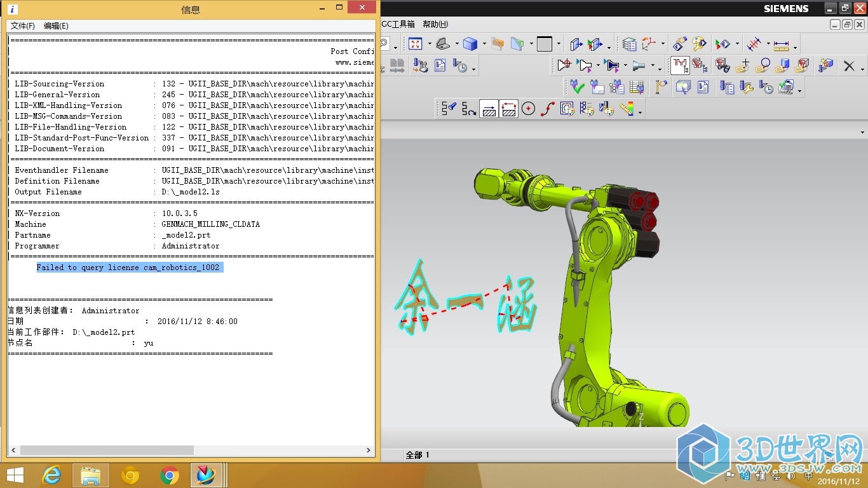Click the flashlight tool path icon
868x488 pixels.
(x=449, y=109)
